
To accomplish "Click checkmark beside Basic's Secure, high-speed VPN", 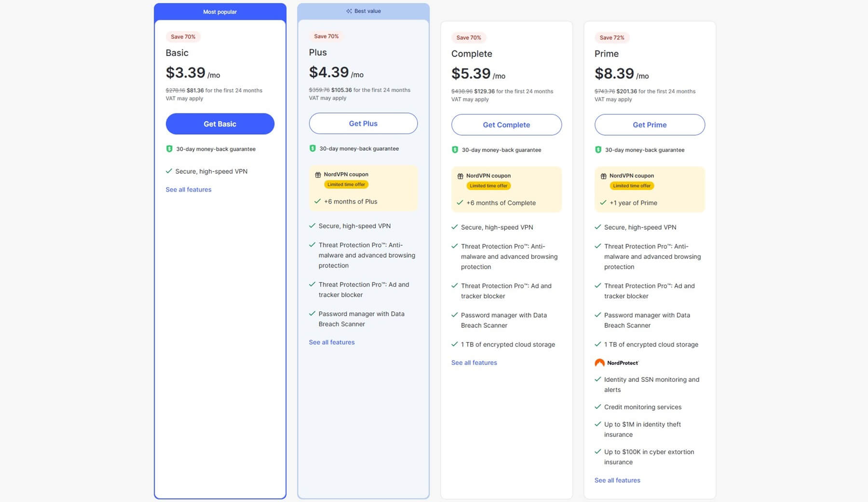I will [x=169, y=171].
